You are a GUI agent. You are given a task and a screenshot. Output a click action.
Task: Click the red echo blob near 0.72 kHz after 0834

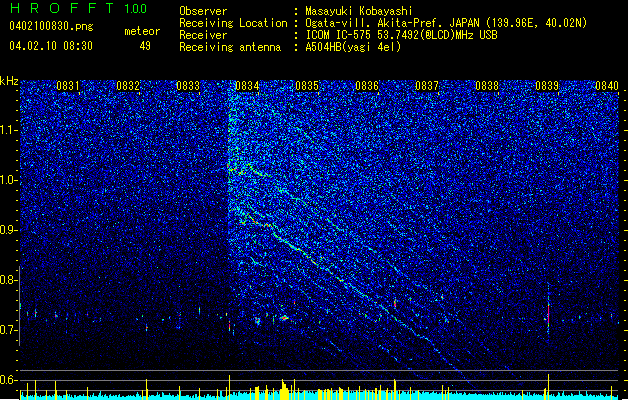tap(284, 318)
